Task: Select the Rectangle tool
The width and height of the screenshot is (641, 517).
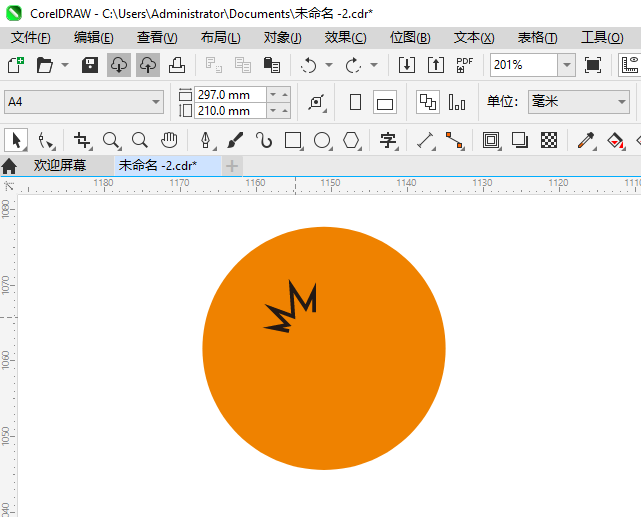Action: click(x=293, y=141)
